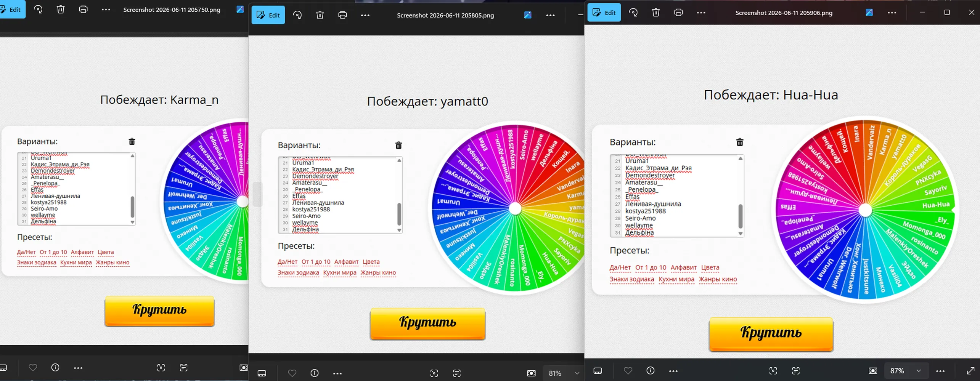
Task: Enter full screen in 205906.png window
Action: [x=971, y=371]
